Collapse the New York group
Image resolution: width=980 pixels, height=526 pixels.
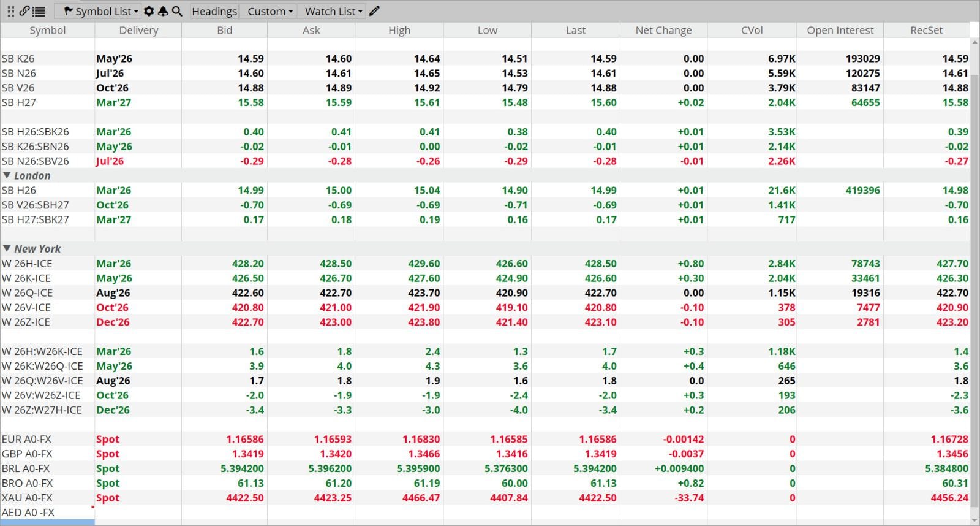coord(7,249)
